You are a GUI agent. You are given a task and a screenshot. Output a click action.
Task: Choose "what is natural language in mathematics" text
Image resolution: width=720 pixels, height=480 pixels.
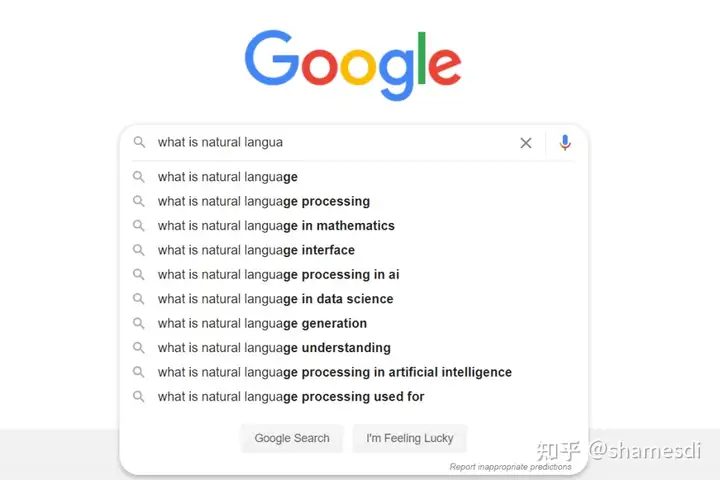pyautogui.click(x=276, y=226)
